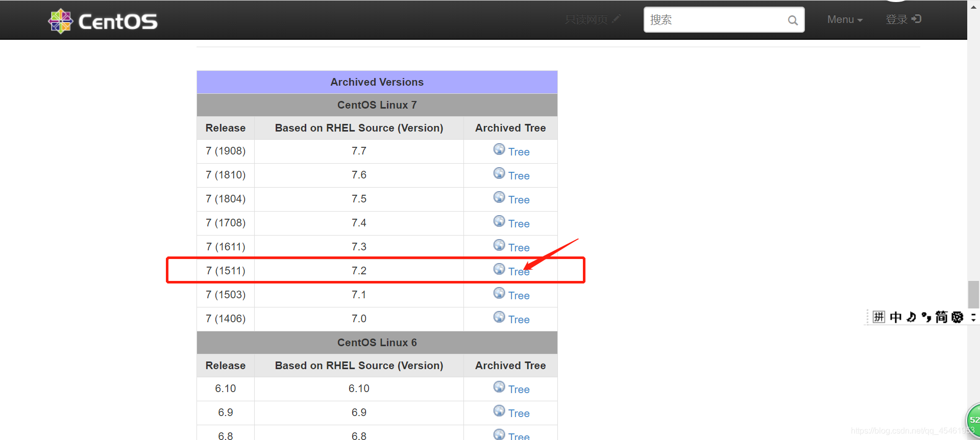The height and width of the screenshot is (440, 980).
Task: Click the CentOS Linux 6 section header
Action: 377,343
